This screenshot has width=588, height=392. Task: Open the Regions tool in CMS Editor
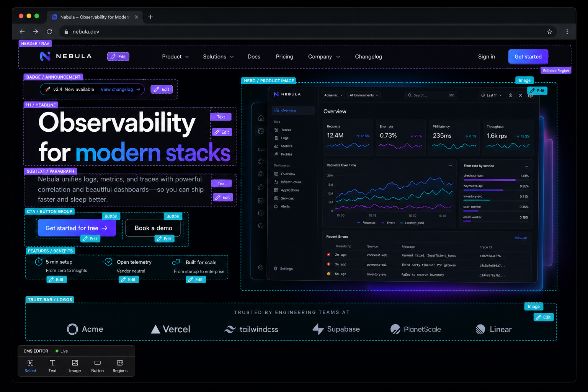coord(120,366)
